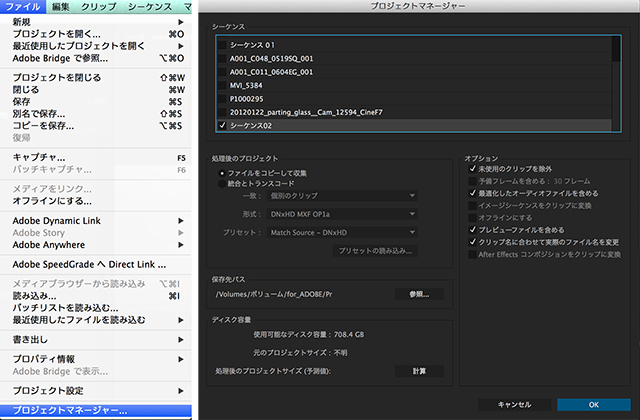Check the A001_C011_0604EG_001 sequence checkbox

pos(222,72)
